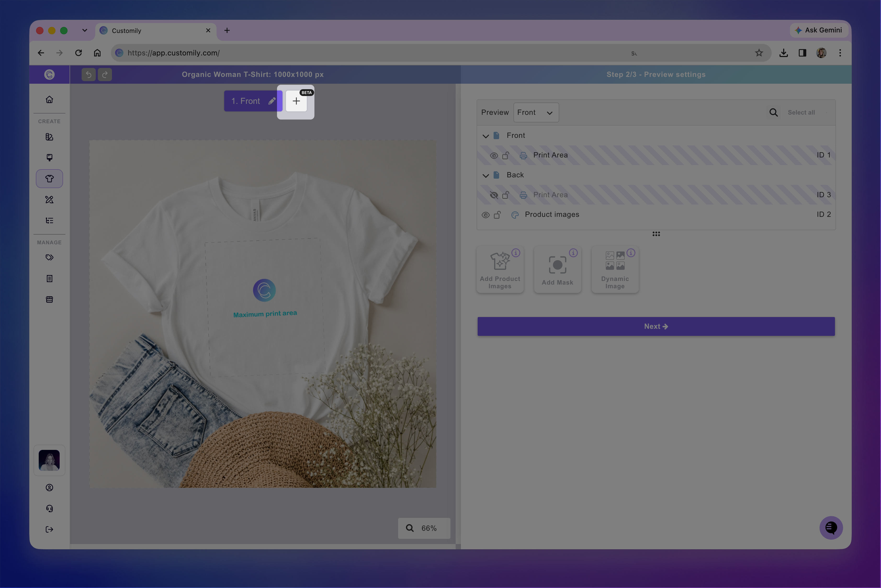
Task: Open the Preview Front dropdown
Action: point(536,112)
